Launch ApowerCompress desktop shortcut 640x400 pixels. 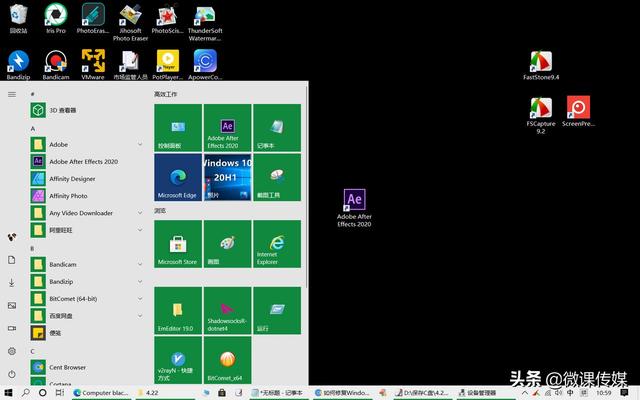[205, 64]
